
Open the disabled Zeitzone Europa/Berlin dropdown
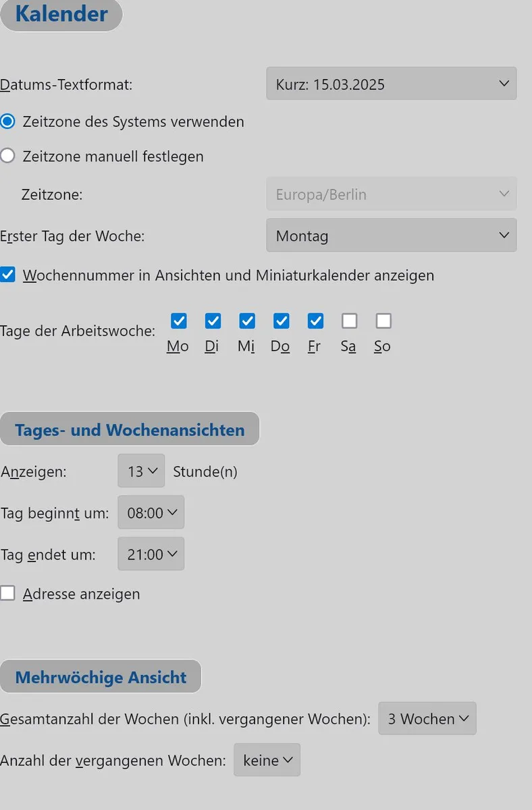392,194
